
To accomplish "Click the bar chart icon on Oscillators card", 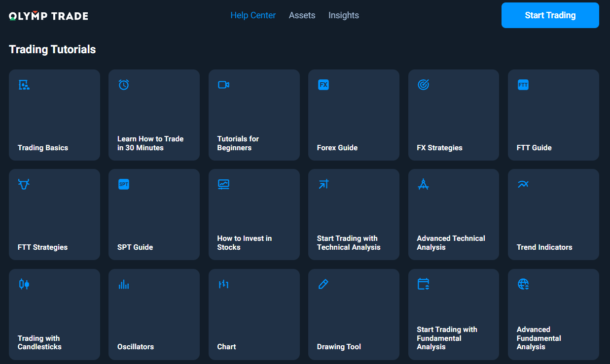I will [x=124, y=284].
